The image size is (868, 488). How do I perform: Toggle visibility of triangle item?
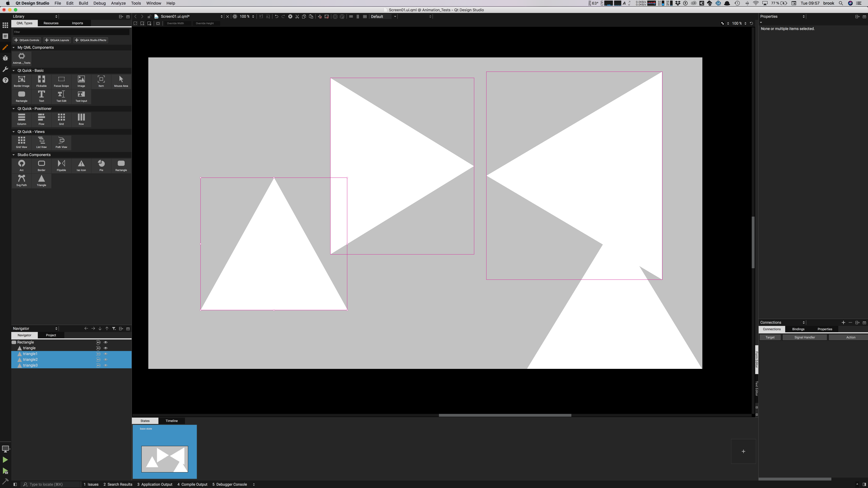(x=105, y=348)
